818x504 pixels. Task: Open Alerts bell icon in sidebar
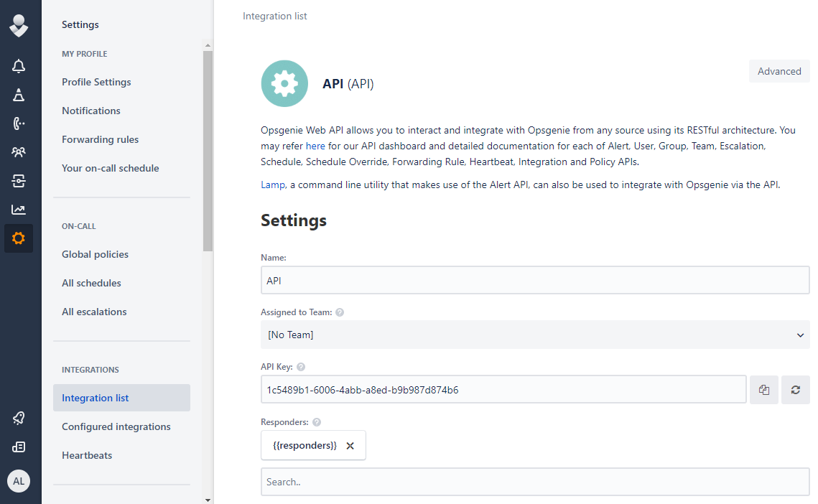[x=19, y=66]
